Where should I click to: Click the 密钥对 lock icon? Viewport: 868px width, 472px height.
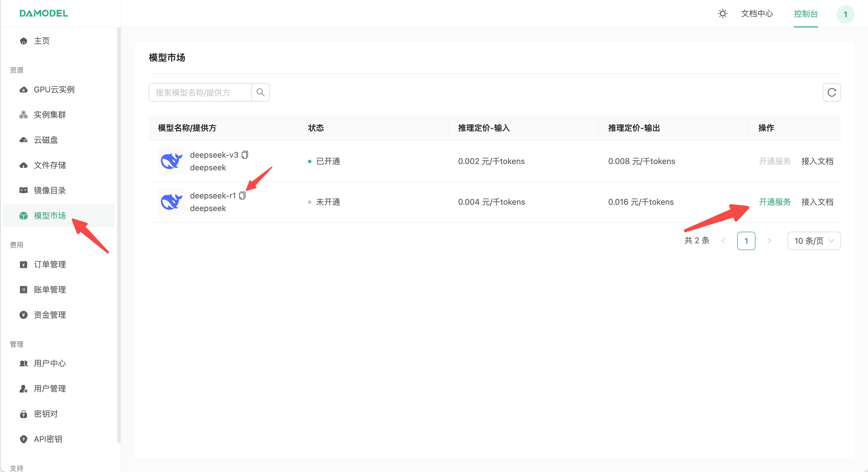click(x=23, y=414)
